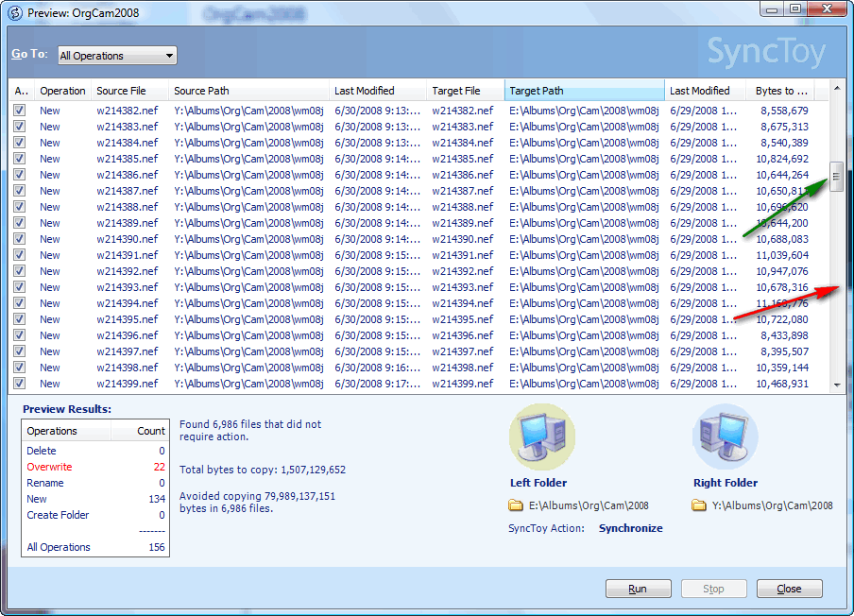
Task: Click the Count column header in results
Action: pyautogui.click(x=141, y=431)
